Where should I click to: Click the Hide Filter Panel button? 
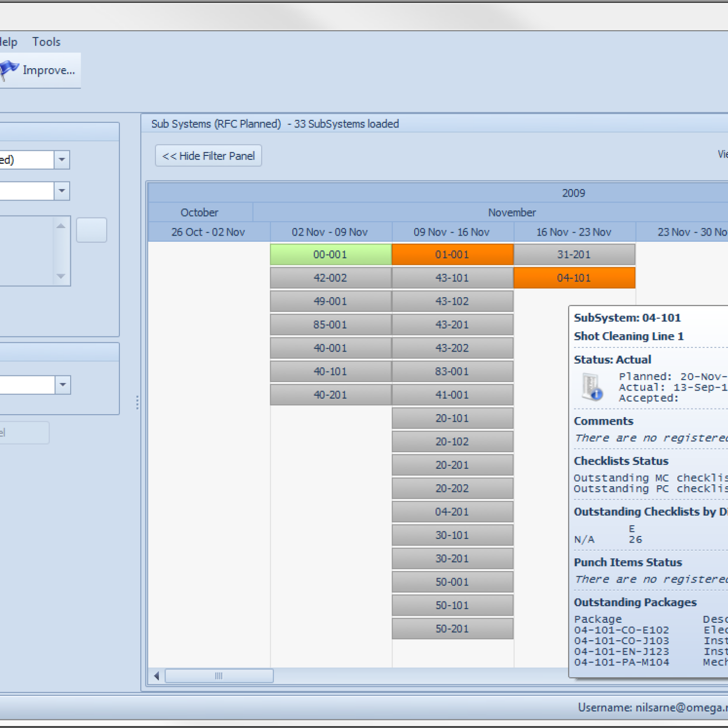coord(209,155)
